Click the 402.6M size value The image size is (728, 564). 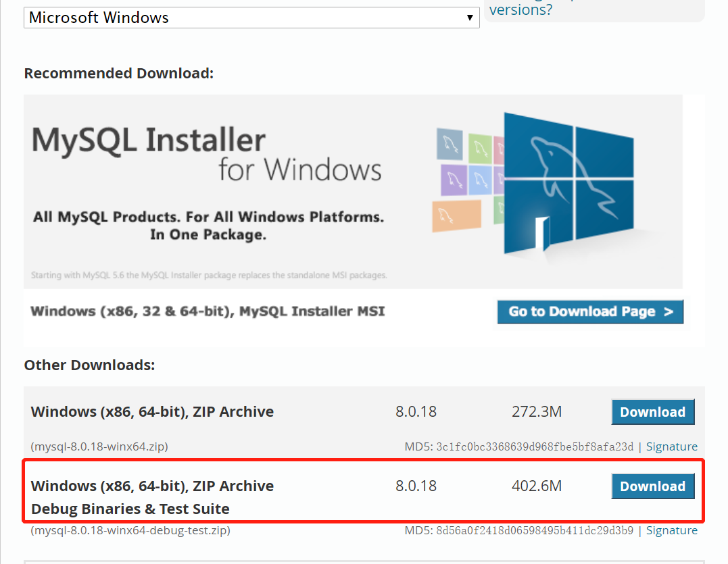(537, 486)
